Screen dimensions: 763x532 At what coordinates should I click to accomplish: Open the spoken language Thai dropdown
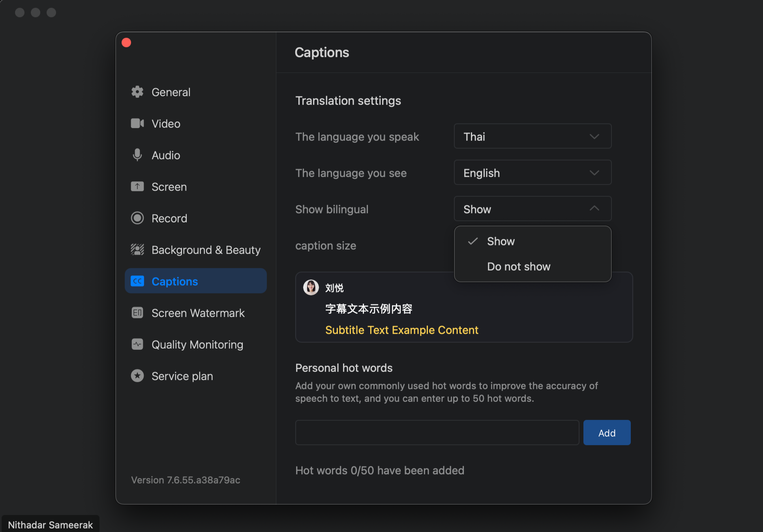pos(532,136)
